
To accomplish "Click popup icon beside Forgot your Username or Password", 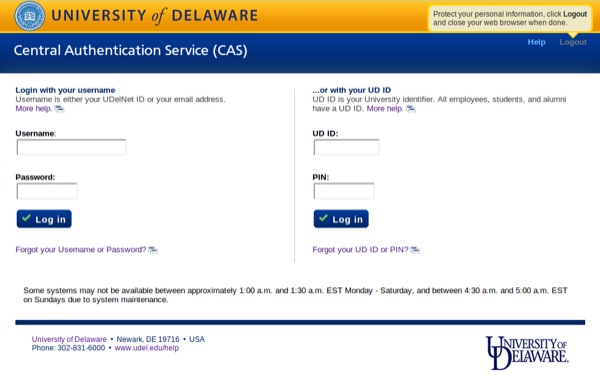I will click(153, 250).
